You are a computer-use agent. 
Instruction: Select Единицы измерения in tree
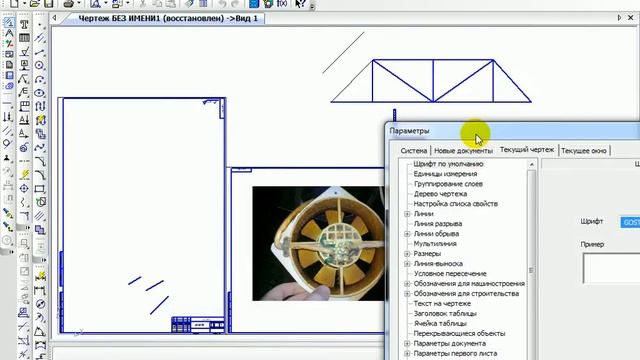(445, 174)
